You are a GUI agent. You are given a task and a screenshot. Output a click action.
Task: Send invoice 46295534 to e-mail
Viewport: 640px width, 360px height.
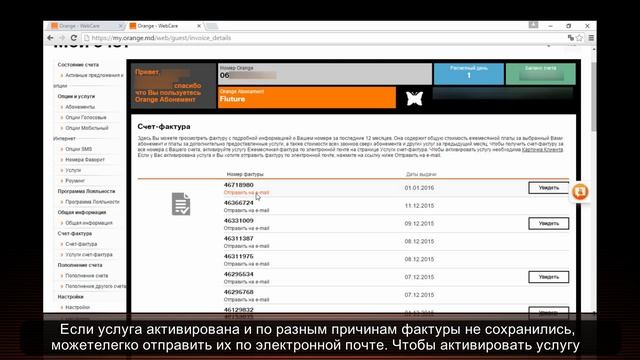246,282
